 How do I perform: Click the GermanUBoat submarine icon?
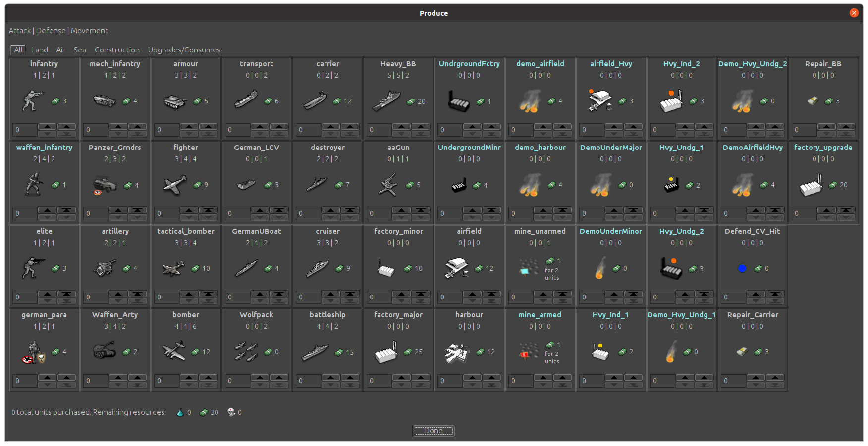[246, 268]
